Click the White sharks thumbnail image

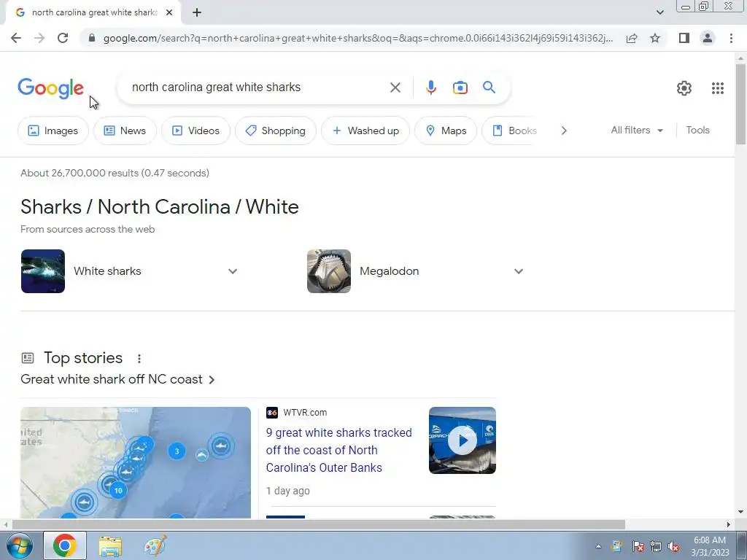point(43,271)
